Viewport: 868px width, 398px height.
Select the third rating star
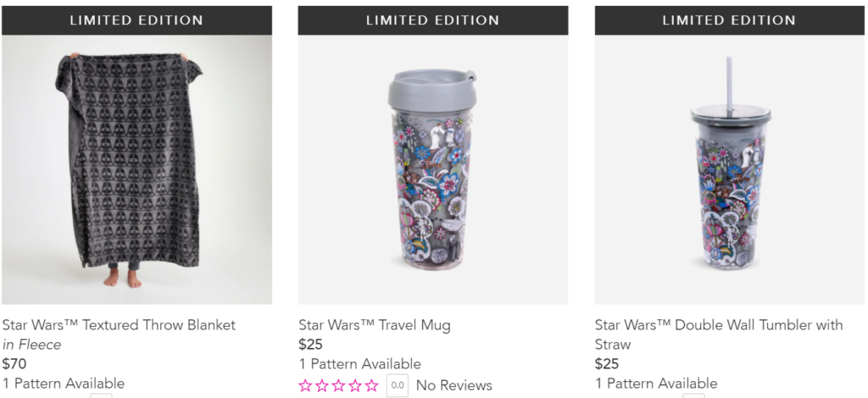tap(338, 385)
